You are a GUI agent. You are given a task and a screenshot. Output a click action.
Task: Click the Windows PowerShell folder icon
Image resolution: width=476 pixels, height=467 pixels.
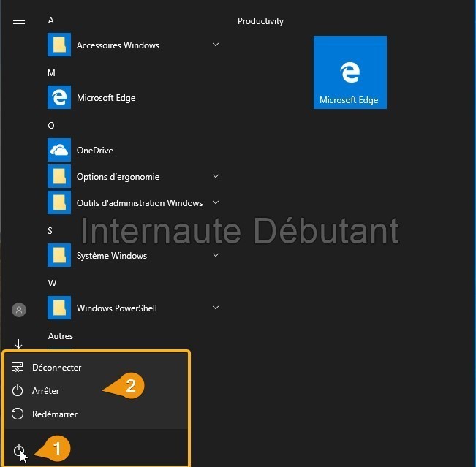[x=59, y=308]
